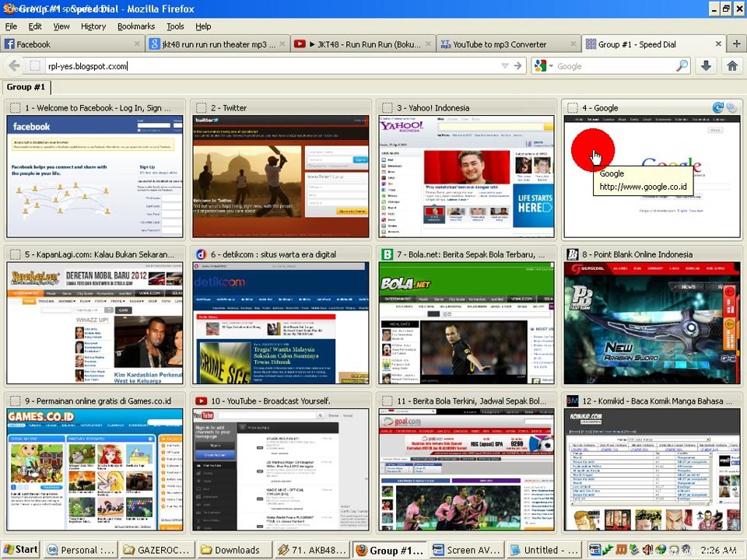Screen dimensions: 747x560
Task: Open the Edit menu
Action: (x=35, y=26)
